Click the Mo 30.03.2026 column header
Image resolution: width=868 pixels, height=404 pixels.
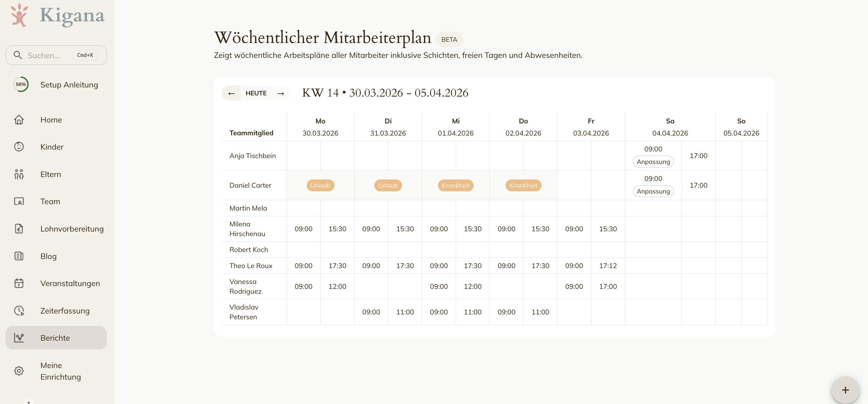[320, 127]
